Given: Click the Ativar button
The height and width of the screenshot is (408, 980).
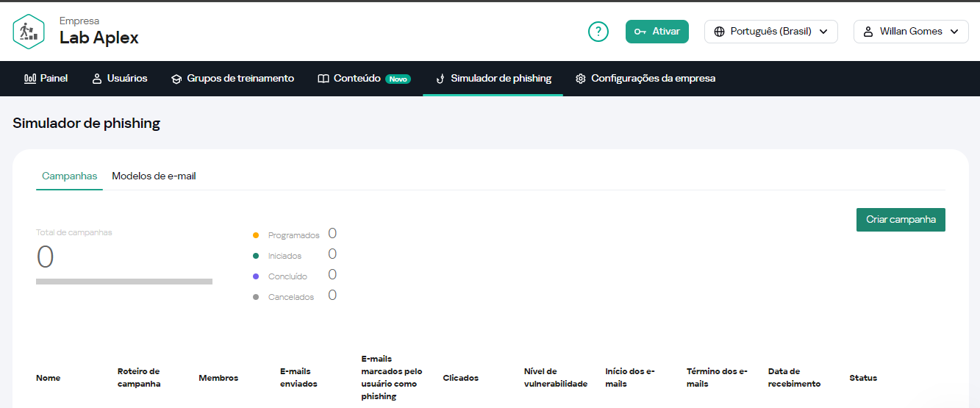Looking at the screenshot, I should 657,32.
